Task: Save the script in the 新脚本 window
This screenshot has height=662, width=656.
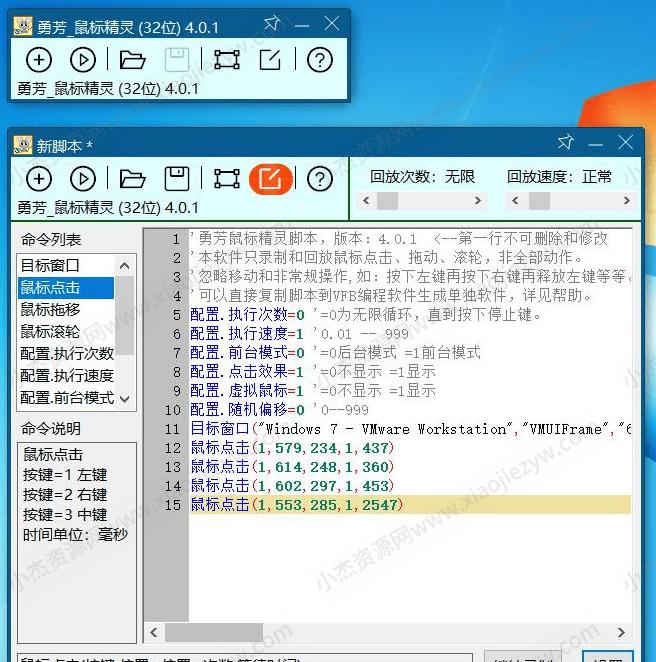Action: (176, 179)
